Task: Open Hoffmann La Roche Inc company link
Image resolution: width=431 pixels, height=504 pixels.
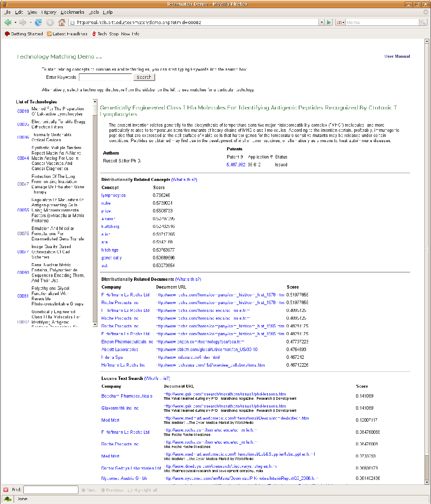Action: click(123, 365)
